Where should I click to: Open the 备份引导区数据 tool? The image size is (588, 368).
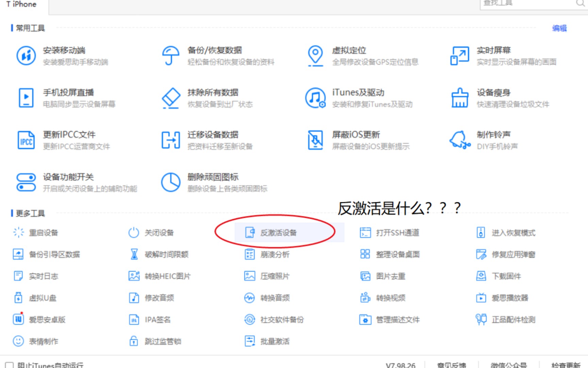46,255
